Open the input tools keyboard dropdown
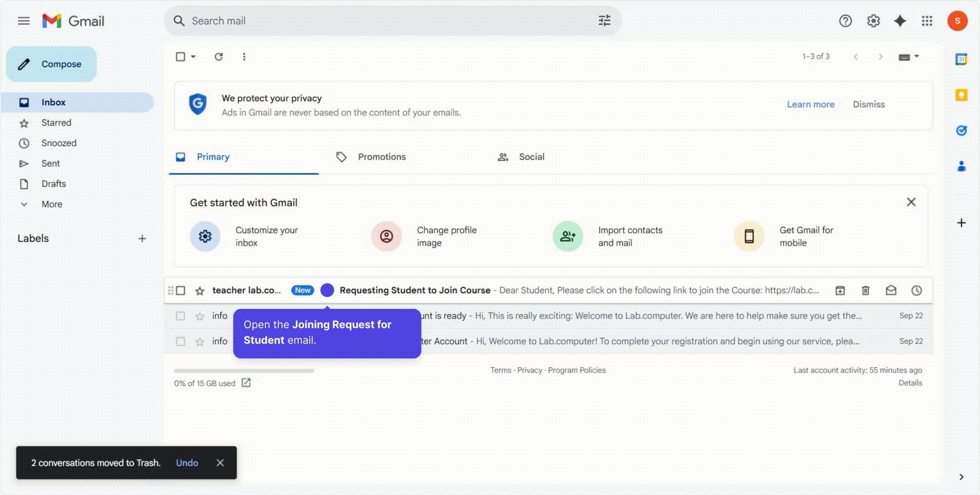This screenshot has height=495, width=980. pyautogui.click(x=908, y=56)
